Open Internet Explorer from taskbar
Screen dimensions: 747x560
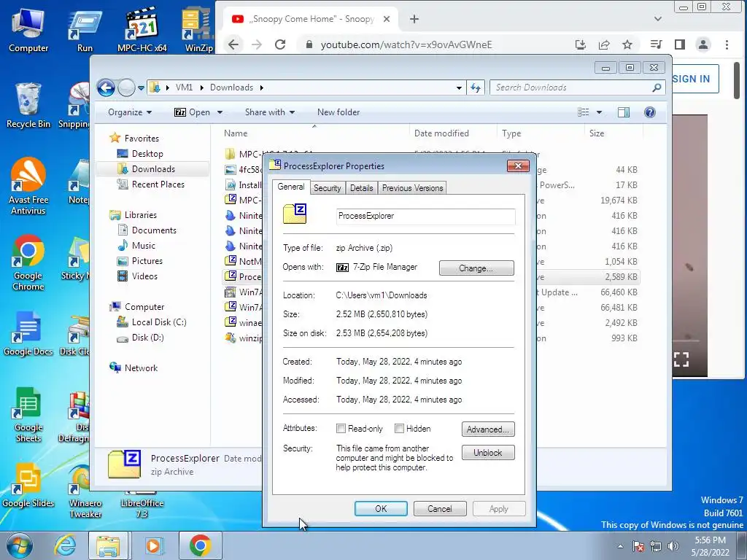(65, 545)
